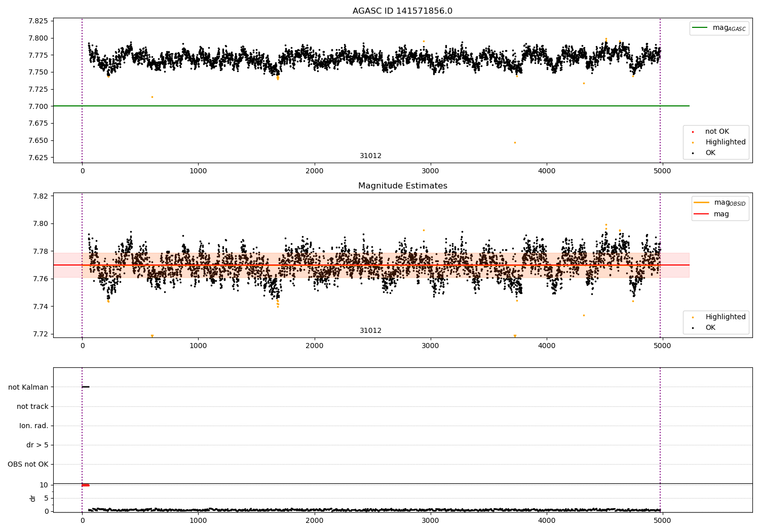Click the 7.76 tick on the middle plot

pos(40,279)
